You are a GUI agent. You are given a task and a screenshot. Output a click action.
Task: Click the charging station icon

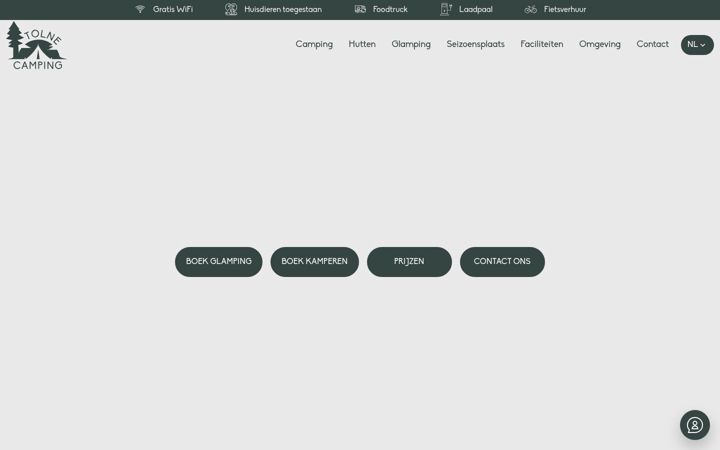[446, 9]
